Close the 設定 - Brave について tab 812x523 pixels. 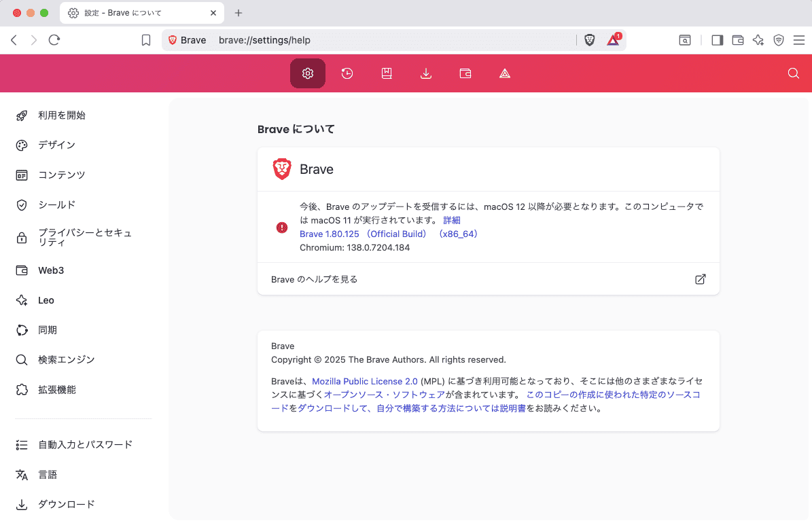pos(213,13)
